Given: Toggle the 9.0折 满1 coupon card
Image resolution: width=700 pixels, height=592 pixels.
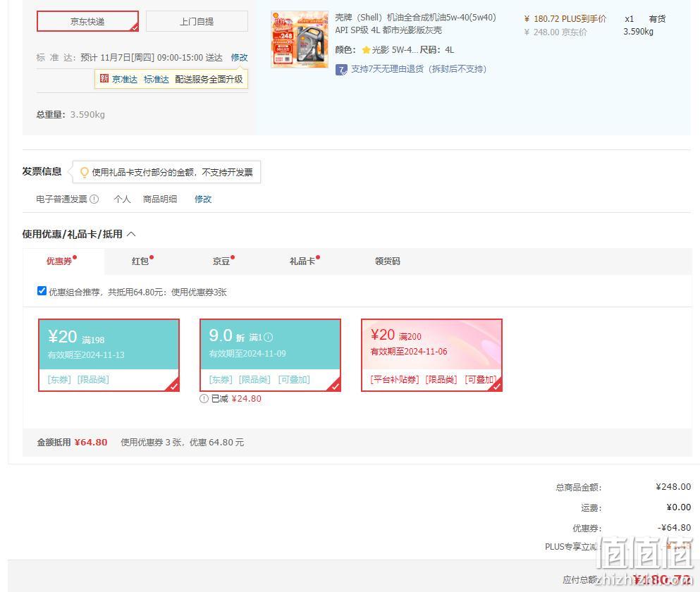Looking at the screenshot, I should point(270,355).
